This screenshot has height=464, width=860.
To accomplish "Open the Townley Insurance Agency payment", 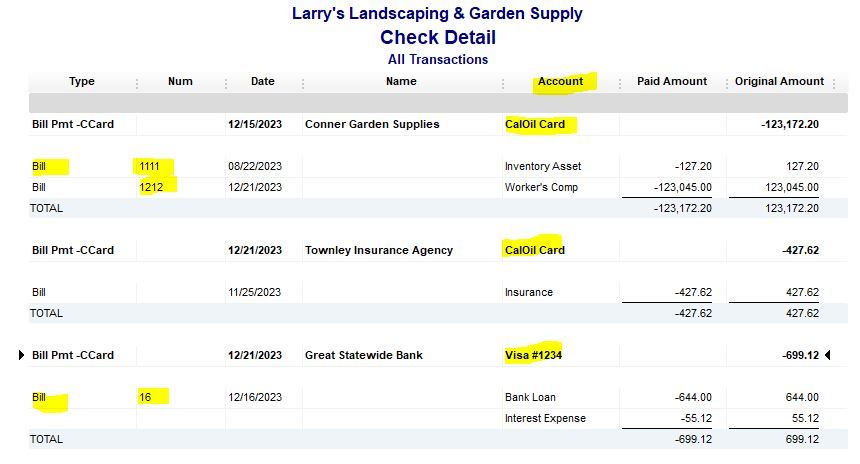I will tap(378, 250).
